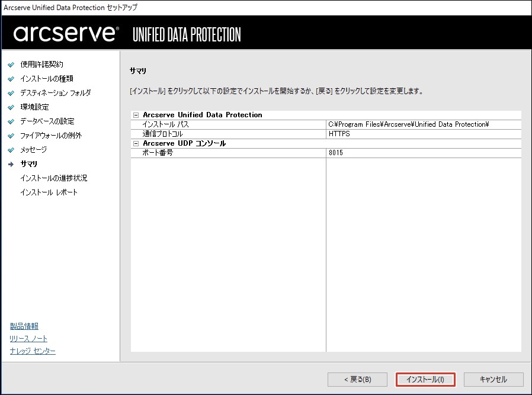The height and width of the screenshot is (395, 532).
Task: Click the Arcserve Unified Data Protection group header text
Action: [x=203, y=115]
